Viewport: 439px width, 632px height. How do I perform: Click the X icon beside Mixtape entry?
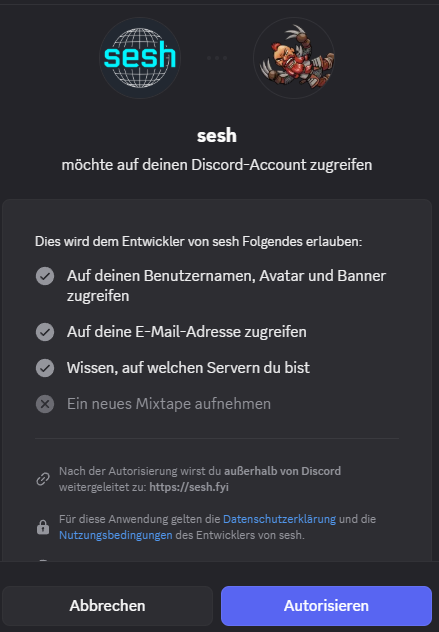[45, 404]
